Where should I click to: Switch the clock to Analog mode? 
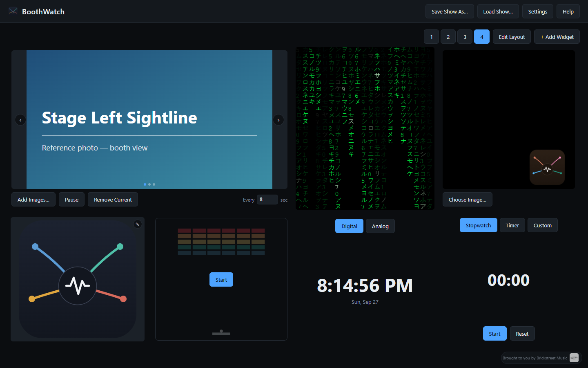tap(380, 226)
